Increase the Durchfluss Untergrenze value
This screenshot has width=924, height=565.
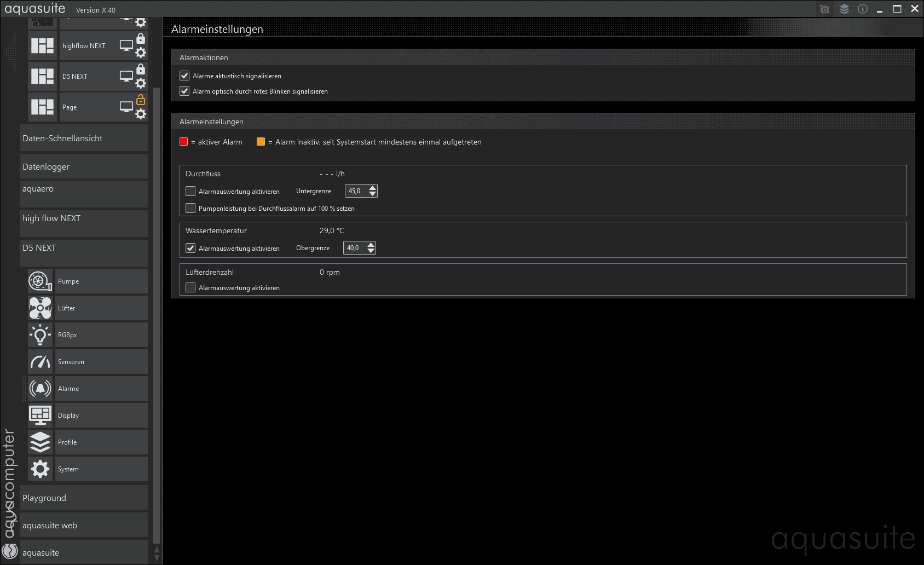[373, 188]
